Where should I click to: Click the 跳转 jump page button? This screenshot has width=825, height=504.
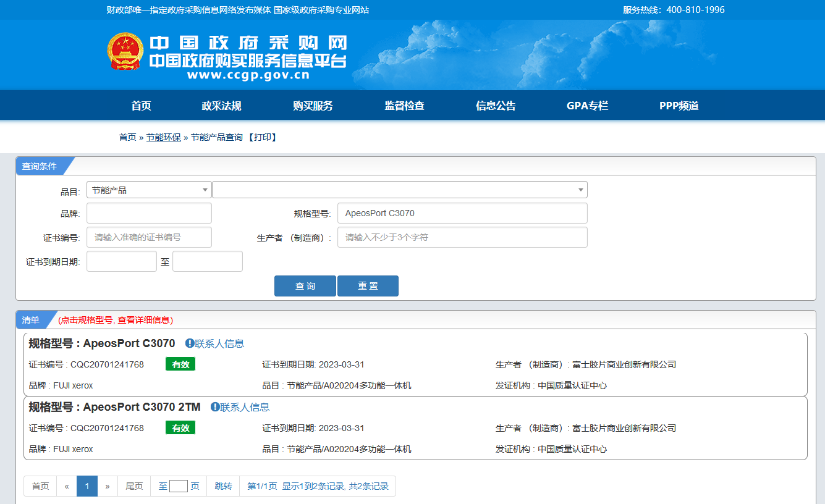223,486
